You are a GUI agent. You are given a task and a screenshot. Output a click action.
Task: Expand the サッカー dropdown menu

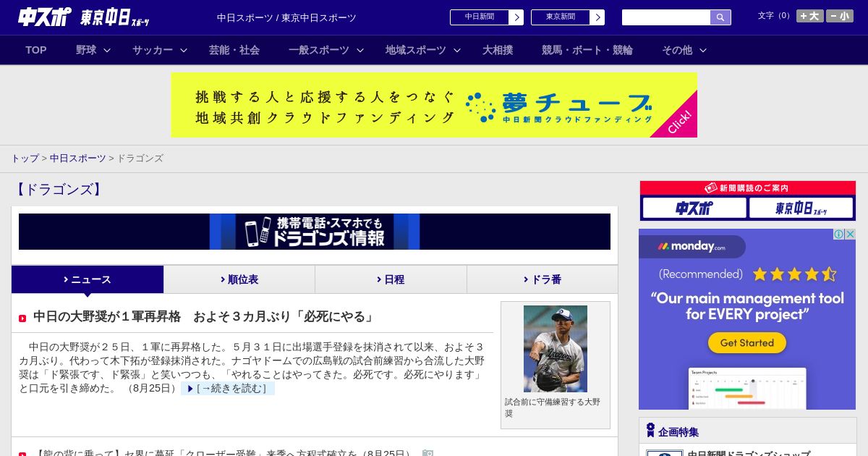[160, 50]
